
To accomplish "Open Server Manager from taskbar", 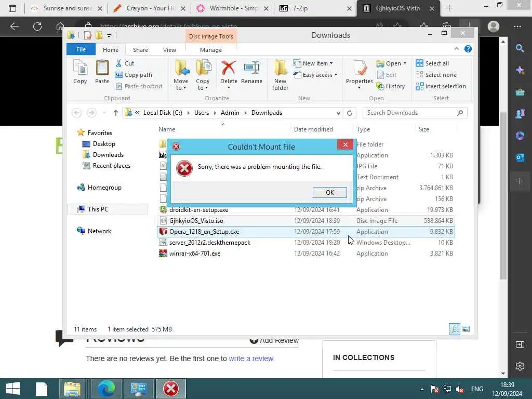I will [x=138, y=389].
